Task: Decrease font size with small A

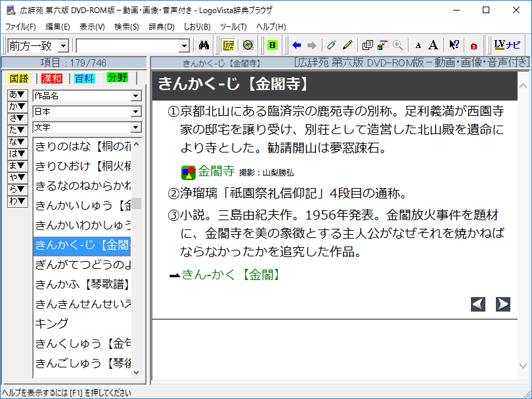Action: [418, 45]
